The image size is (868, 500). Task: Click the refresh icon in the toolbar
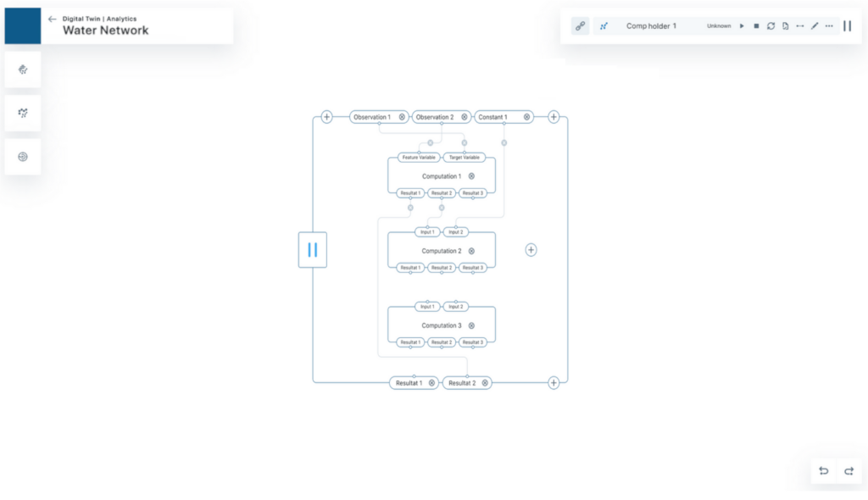tap(771, 26)
